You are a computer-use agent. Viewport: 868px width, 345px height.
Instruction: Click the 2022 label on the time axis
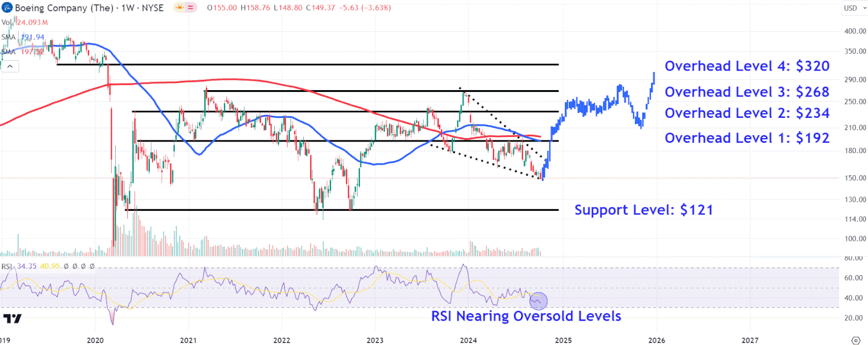click(282, 339)
